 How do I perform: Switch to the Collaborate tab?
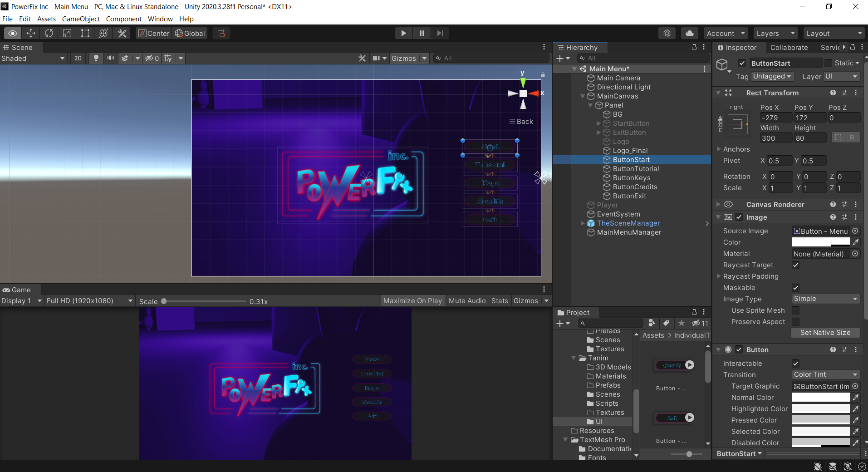pos(789,47)
